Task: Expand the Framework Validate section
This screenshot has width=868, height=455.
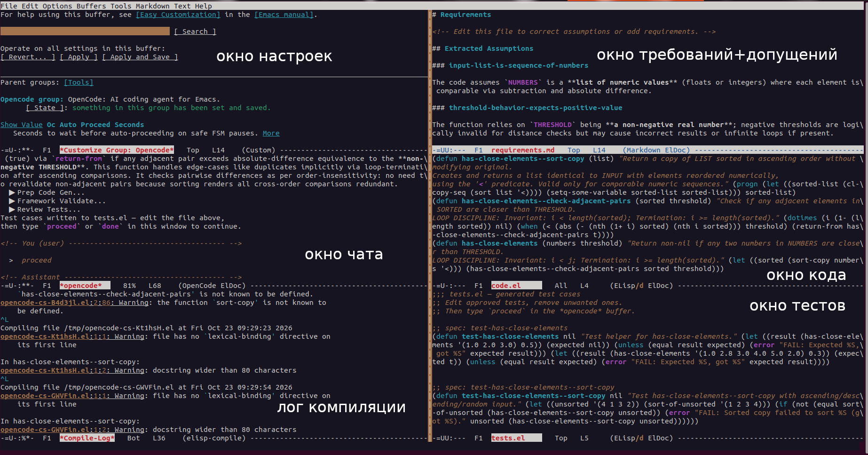Action: point(57,201)
